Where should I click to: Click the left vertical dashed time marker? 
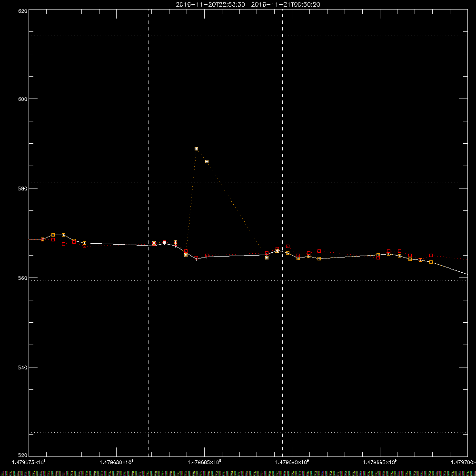(x=149, y=232)
